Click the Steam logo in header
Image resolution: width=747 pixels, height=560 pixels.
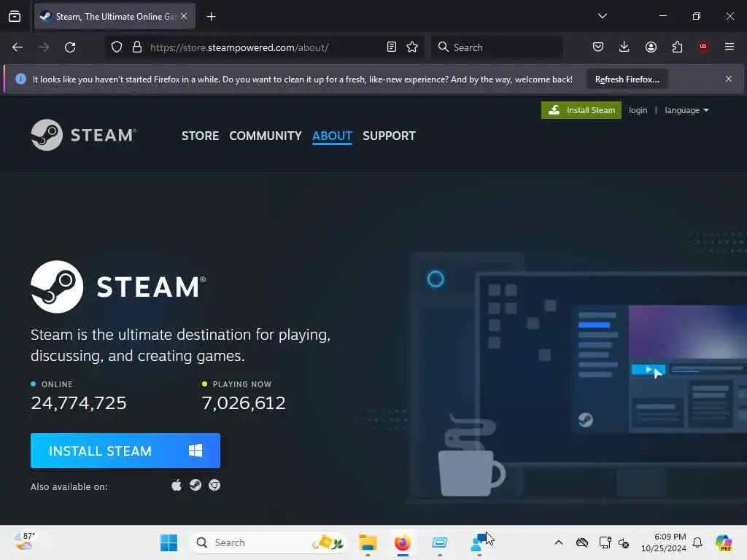(83, 135)
